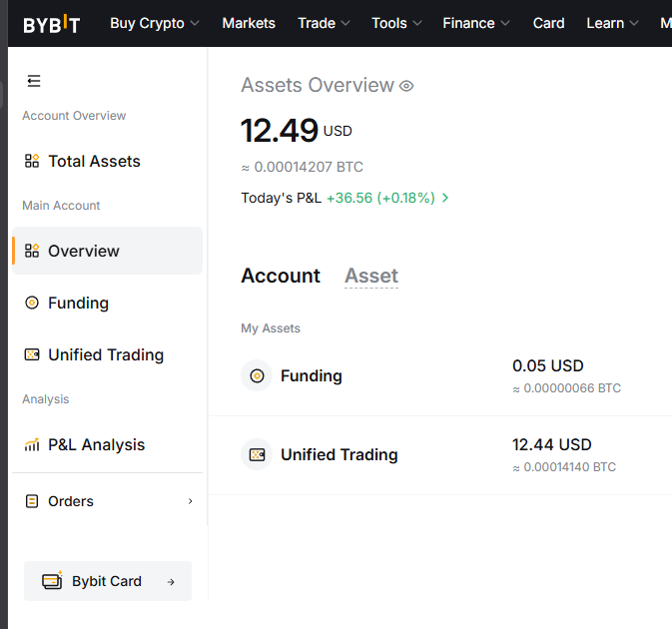Click the My Assets label
The image size is (672, 629).
271,328
